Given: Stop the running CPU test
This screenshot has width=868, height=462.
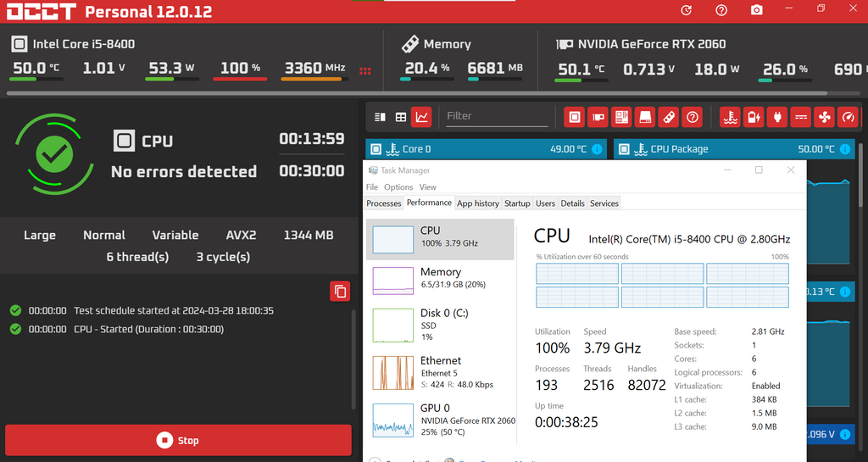Looking at the screenshot, I should (178, 441).
